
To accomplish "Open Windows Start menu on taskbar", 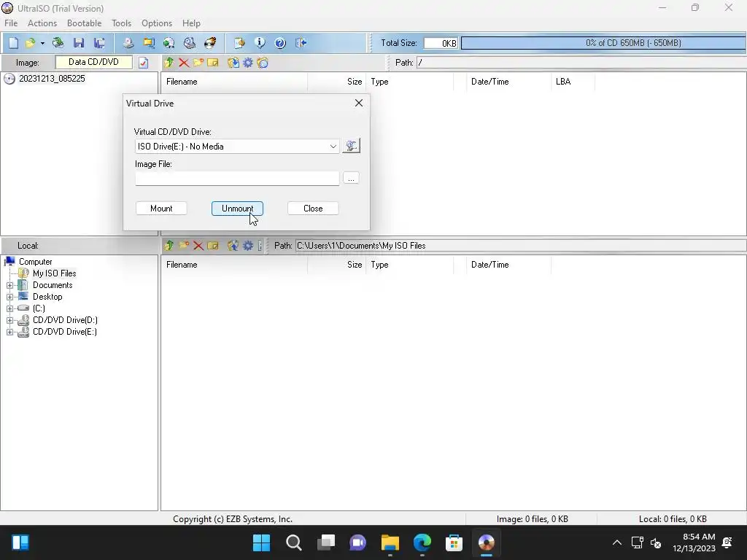I will pyautogui.click(x=261, y=542).
